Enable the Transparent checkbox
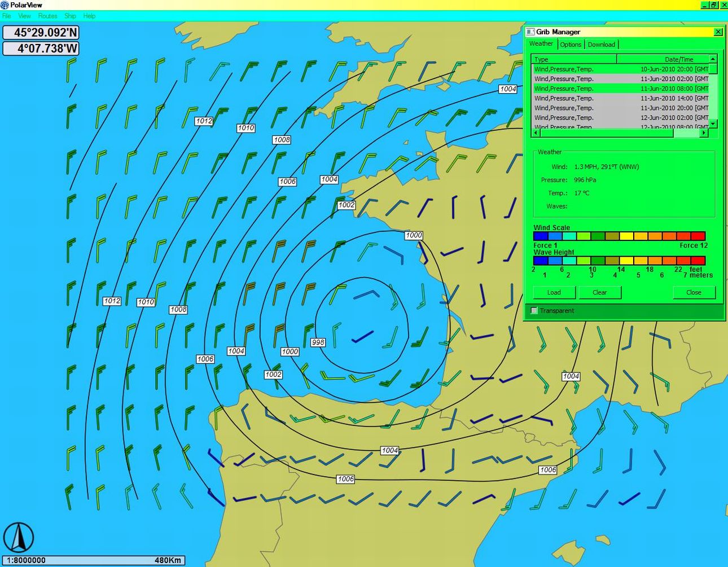Viewport: 728px width, 567px height. [534, 311]
